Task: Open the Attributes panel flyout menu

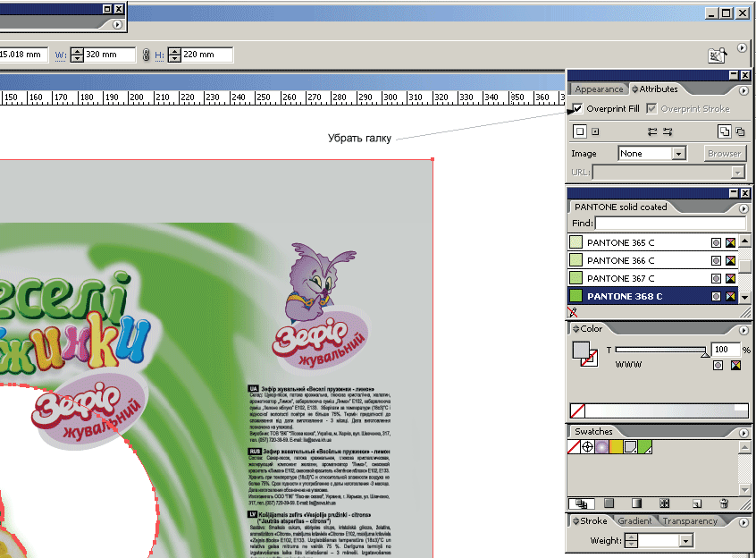Action: point(743,90)
